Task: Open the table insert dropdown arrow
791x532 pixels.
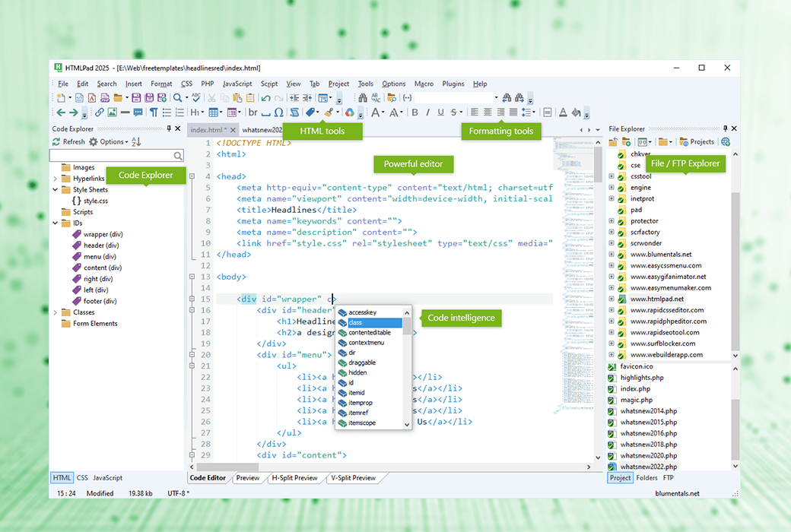Action: pos(221,112)
